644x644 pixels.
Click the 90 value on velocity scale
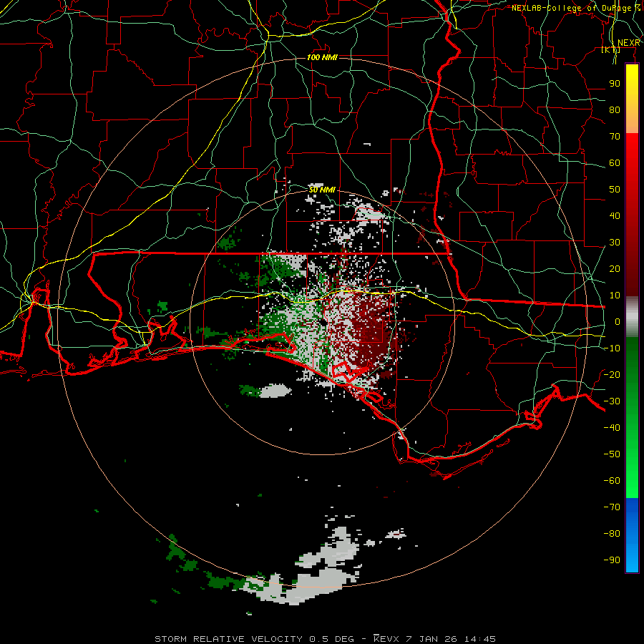(x=615, y=84)
